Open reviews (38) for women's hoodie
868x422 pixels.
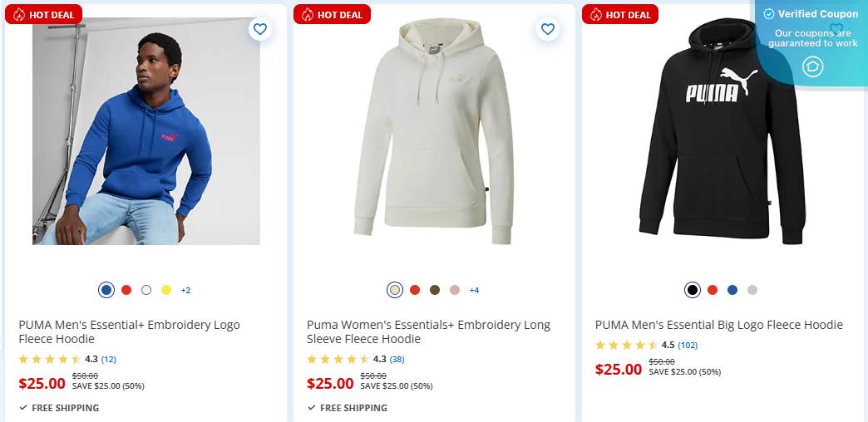pyautogui.click(x=397, y=359)
